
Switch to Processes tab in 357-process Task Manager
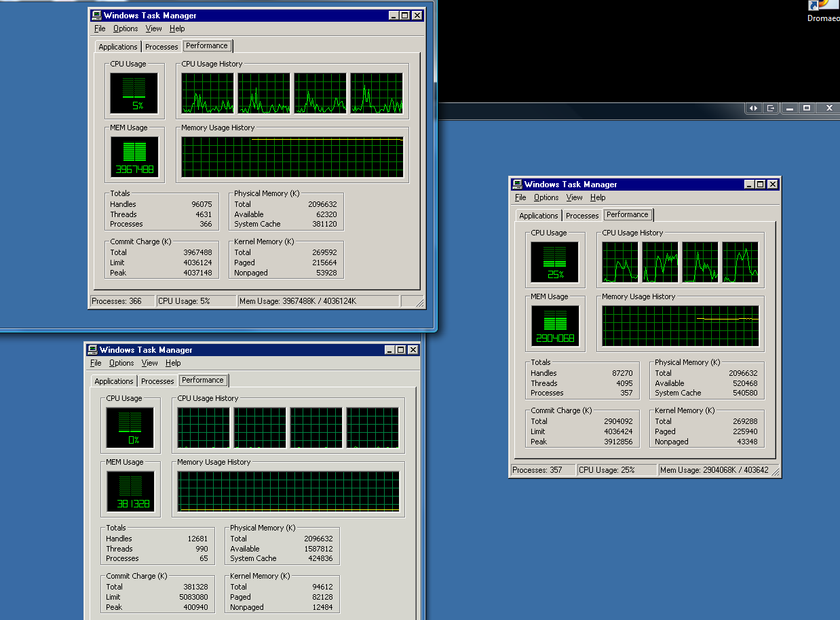pos(582,216)
